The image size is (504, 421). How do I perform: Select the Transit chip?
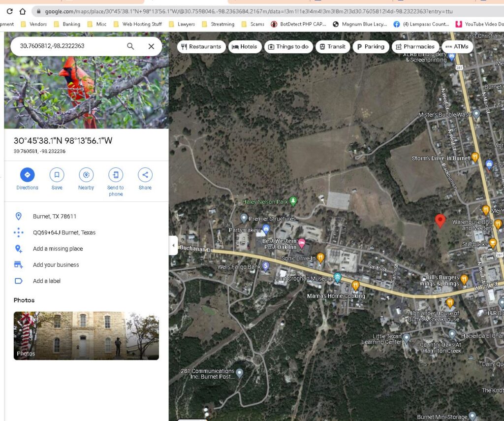coord(333,47)
